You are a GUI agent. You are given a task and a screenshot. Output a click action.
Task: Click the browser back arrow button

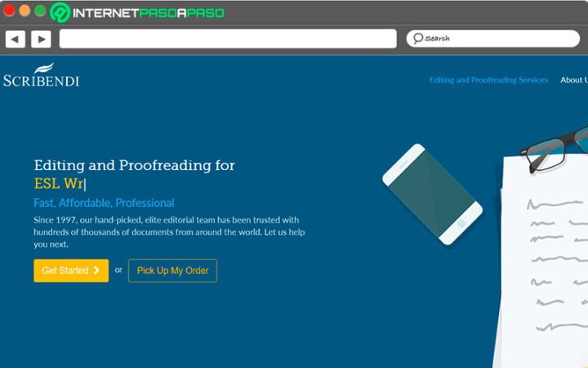15,38
